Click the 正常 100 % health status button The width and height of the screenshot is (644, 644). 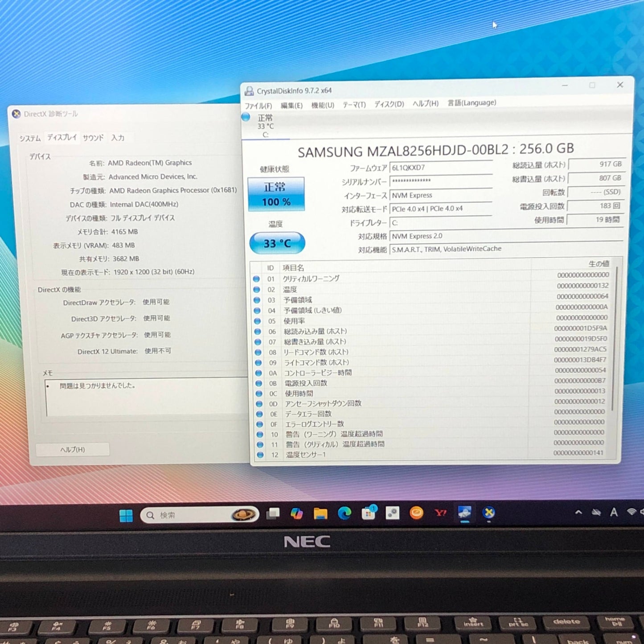[x=276, y=194]
